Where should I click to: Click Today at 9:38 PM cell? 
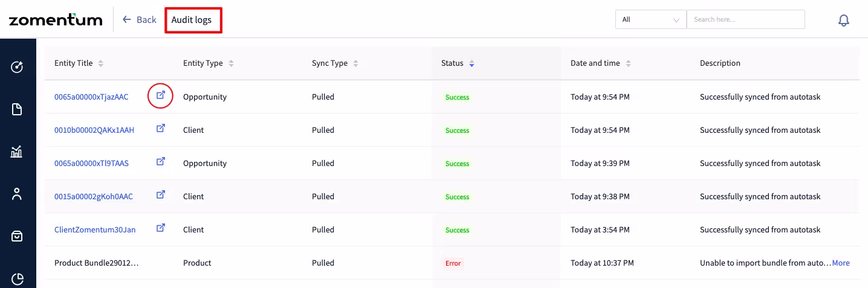(x=600, y=196)
